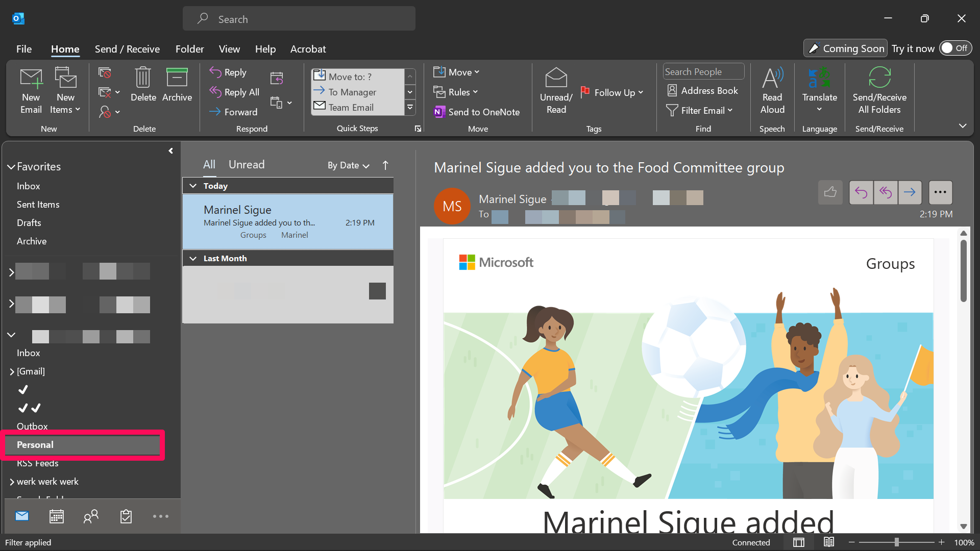The height and width of the screenshot is (551, 980).
Task: Click Send to OneNote icon
Action: (439, 112)
